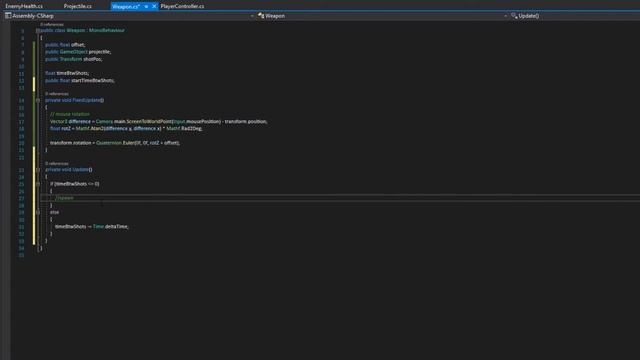The width and height of the screenshot is (640, 360).
Task: Collapse the else block
Action: click(x=38, y=212)
